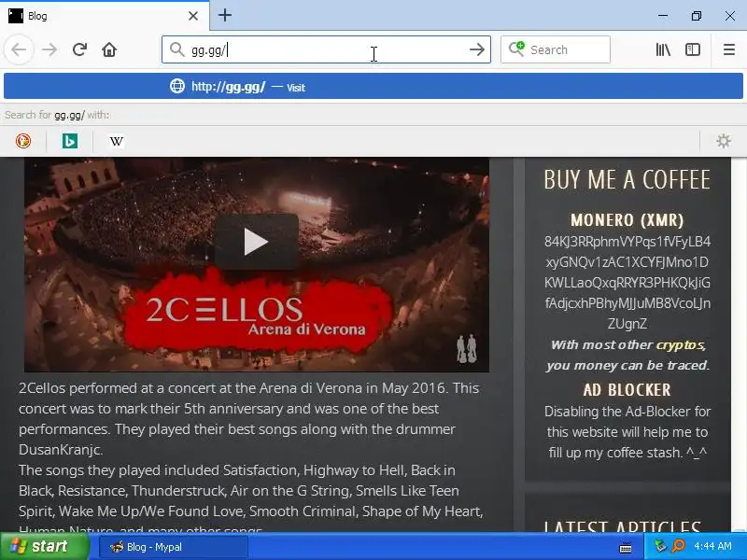Screen dimensions: 747x560
Task: Click the Search for gg.gg/ with label
Action: click(57, 115)
